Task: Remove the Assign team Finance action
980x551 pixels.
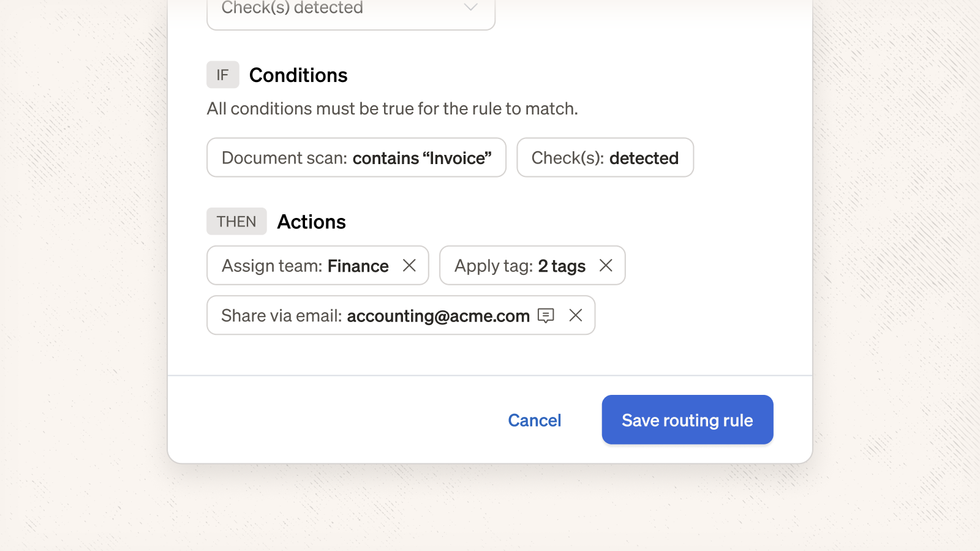Action: 409,265
